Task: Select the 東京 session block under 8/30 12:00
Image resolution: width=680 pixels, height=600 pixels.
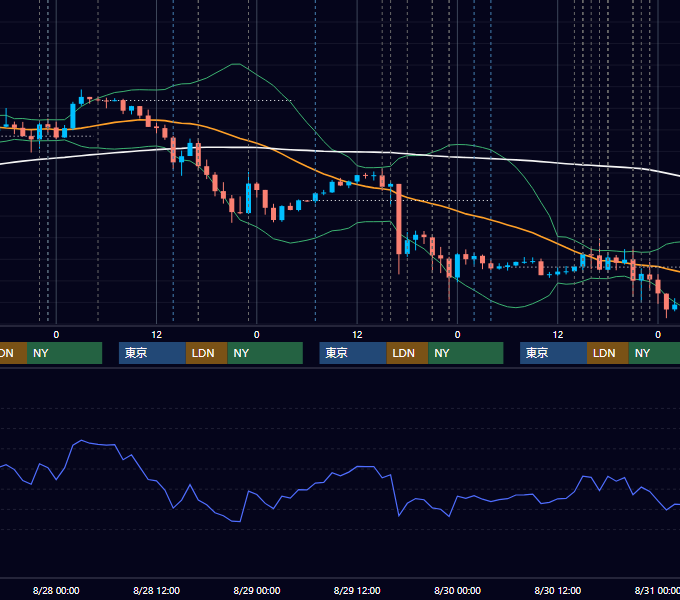Action: pyautogui.click(x=553, y=353)
